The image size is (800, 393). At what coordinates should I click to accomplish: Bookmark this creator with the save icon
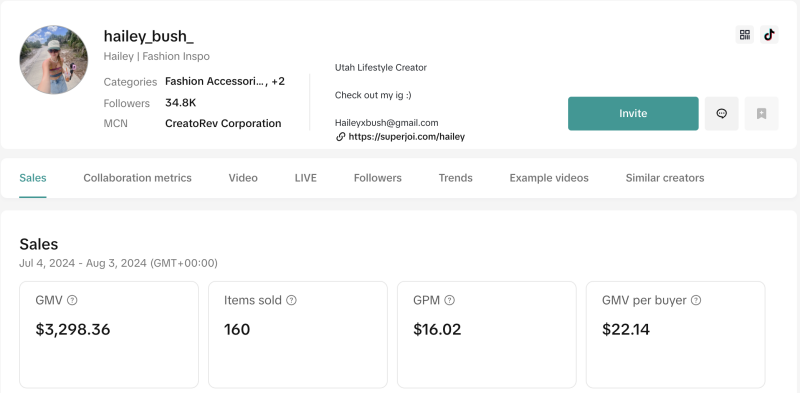(761, 113)
